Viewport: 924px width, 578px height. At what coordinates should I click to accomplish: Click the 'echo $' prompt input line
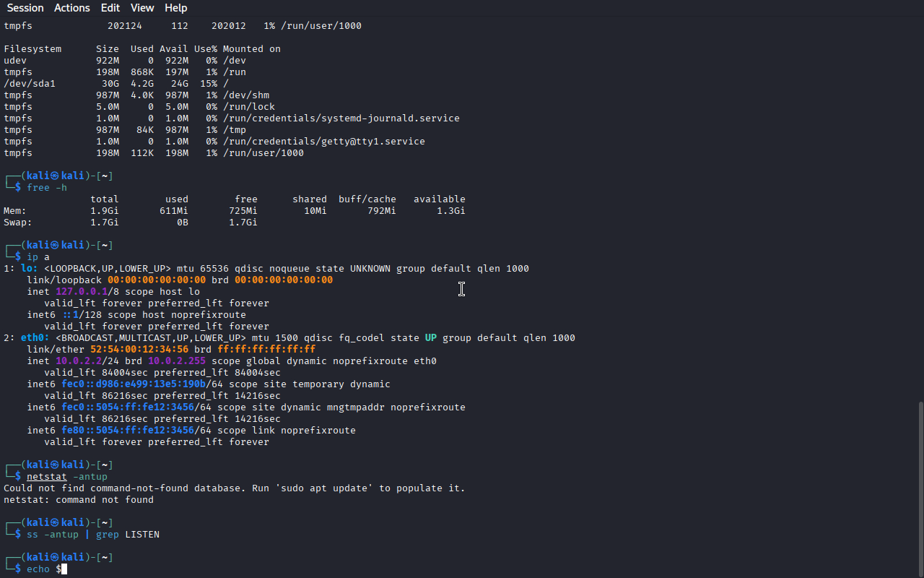click(47, 569)
